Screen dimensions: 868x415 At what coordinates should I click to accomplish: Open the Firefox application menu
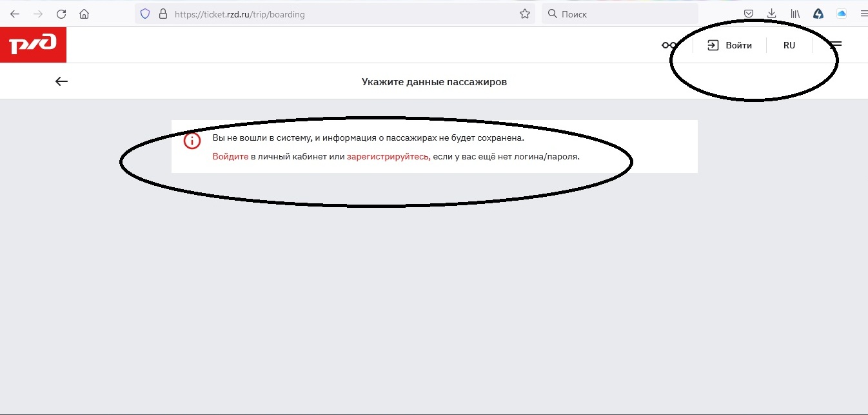[x=863, y=14]
